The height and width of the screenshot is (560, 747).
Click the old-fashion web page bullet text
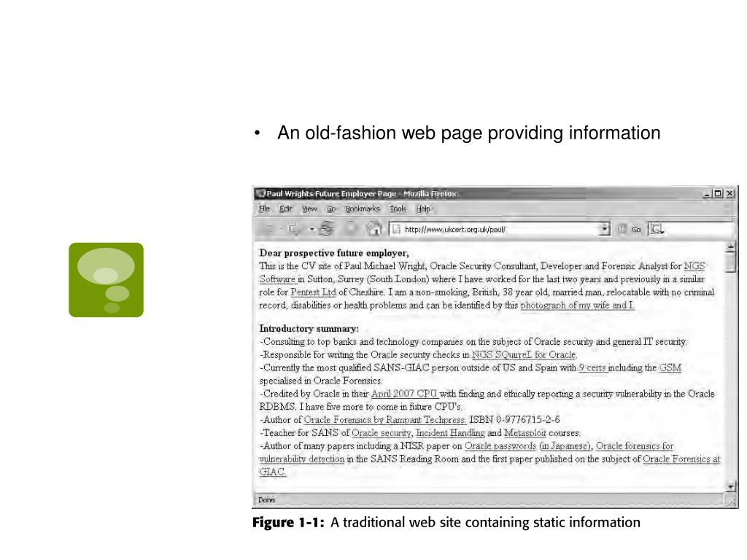[x=469, y=133]
